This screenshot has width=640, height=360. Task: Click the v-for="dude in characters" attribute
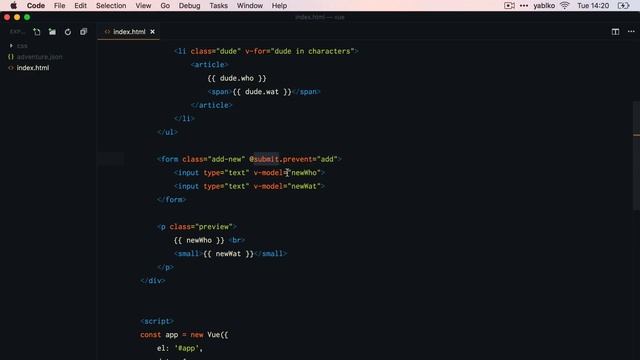pos(300,51)
